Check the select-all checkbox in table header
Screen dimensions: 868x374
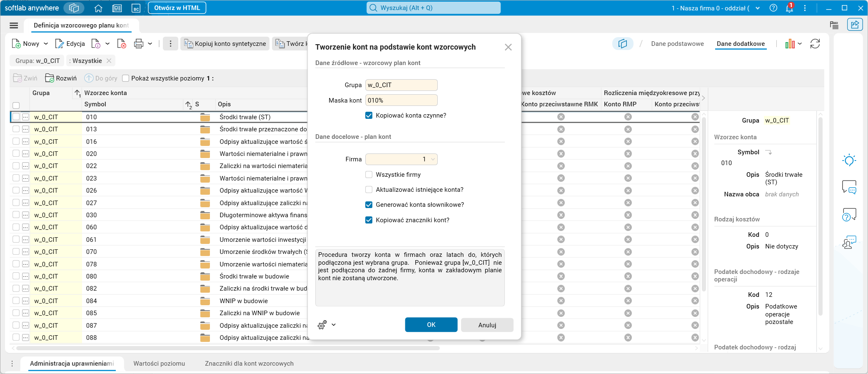click(16, 105)
